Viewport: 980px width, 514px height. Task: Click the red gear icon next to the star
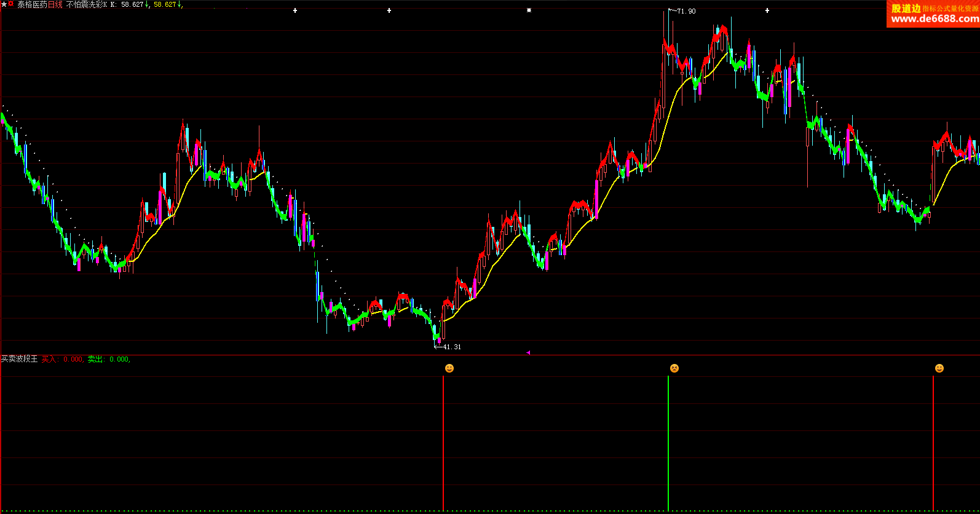(x=11, y=4)
